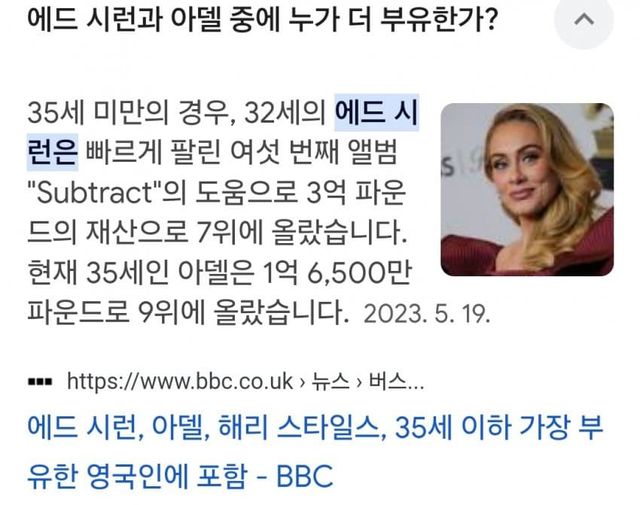
Task: Collapse the Ed Sheeran vs Adele question
Action: pyautogui.click(x=584, y=19)
